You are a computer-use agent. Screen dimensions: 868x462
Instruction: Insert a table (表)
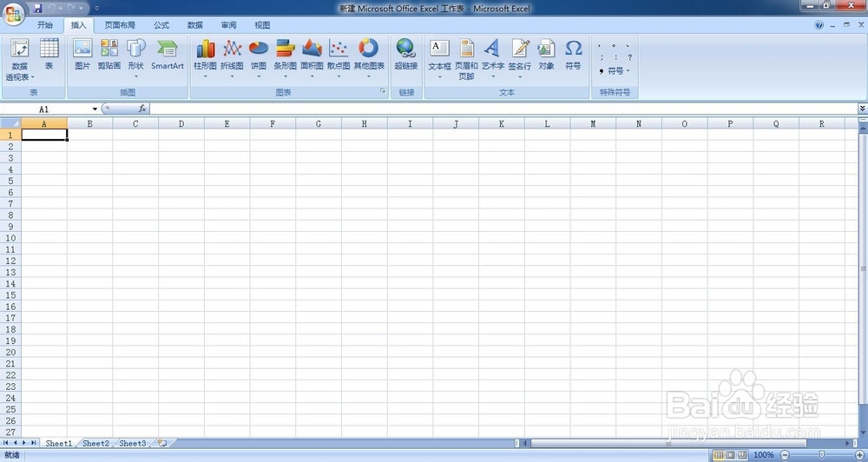[49, 55]
